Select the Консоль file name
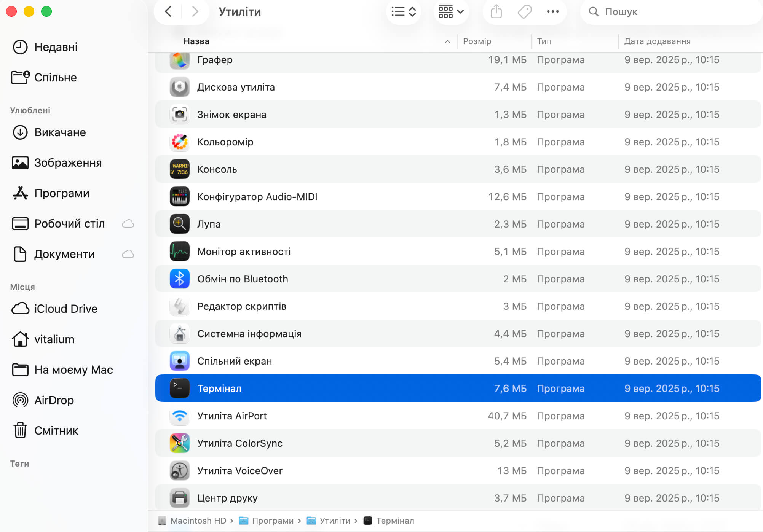 click(x=217, y=169)
